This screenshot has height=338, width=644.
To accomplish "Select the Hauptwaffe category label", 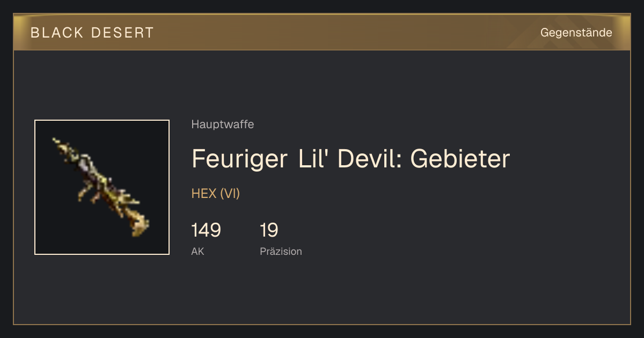I will pos(223,124).
